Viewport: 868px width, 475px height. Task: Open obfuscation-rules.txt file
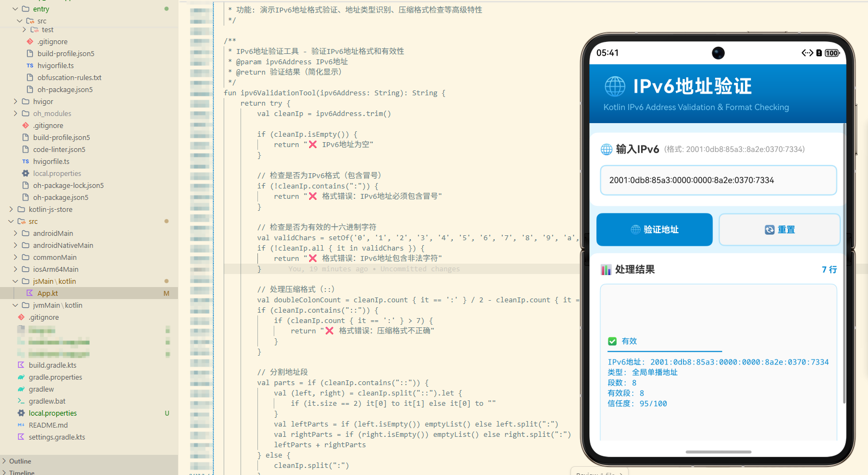pos(69,77)
